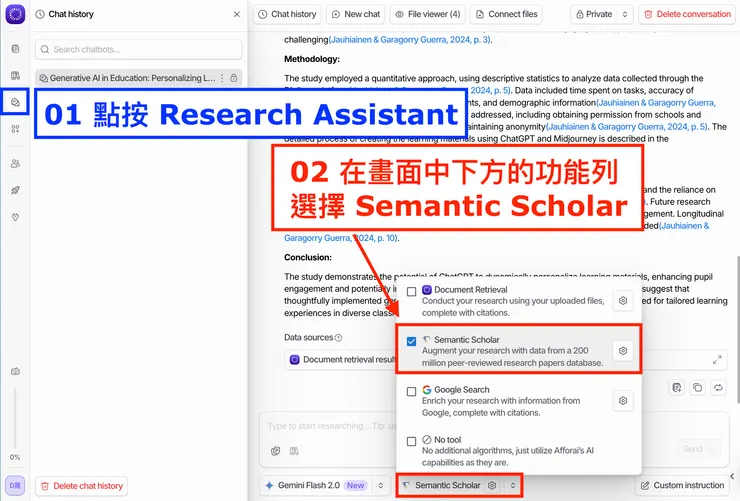Open the user avatar at sidebar bottom

click(15, 485)
